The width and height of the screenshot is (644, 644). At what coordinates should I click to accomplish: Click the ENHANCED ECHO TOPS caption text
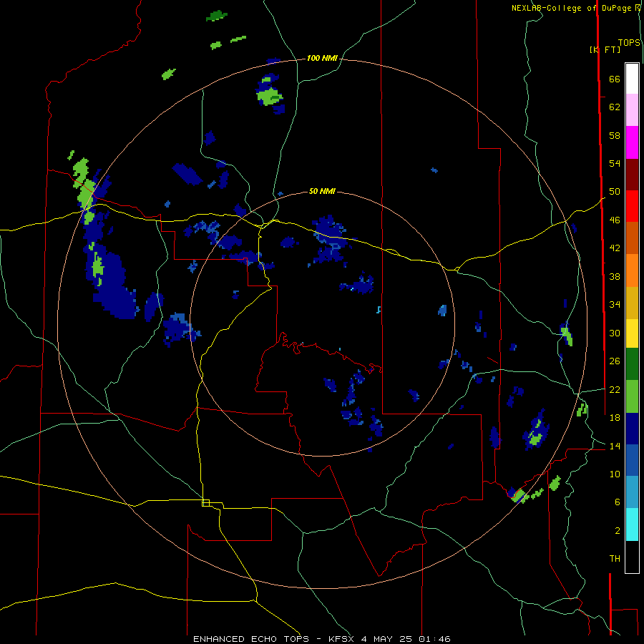click(x=251, y=639)
